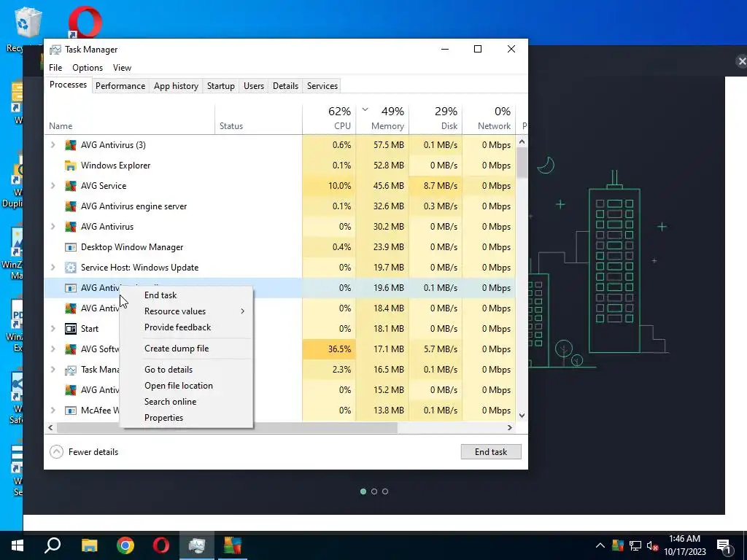The image size is (747, 560).
Task: Sort by the Network column header
Action: tap(489, 119)
